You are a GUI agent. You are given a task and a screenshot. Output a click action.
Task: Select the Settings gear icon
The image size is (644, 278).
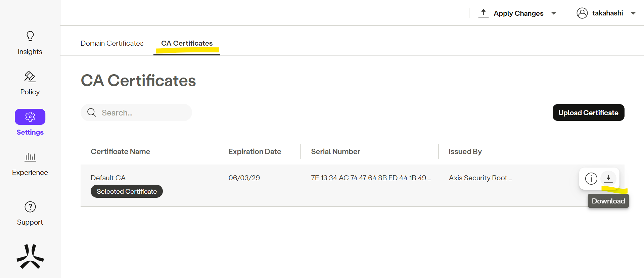(30, 117)
